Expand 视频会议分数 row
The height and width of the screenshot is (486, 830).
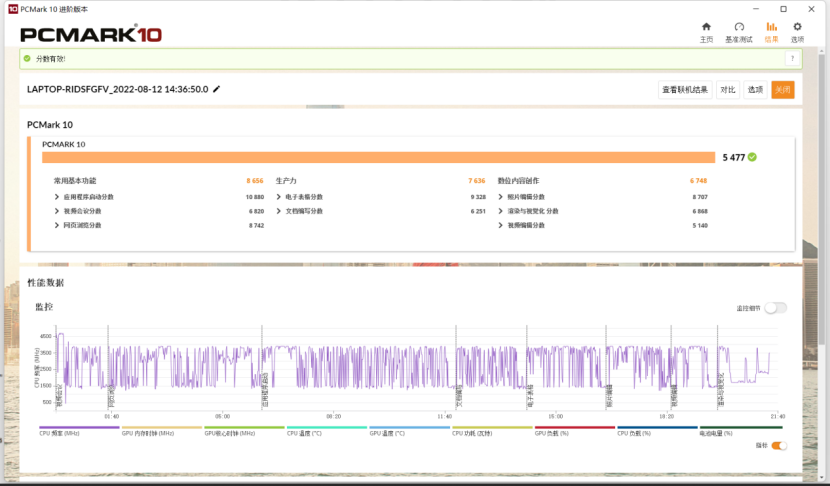coord(57,211)
